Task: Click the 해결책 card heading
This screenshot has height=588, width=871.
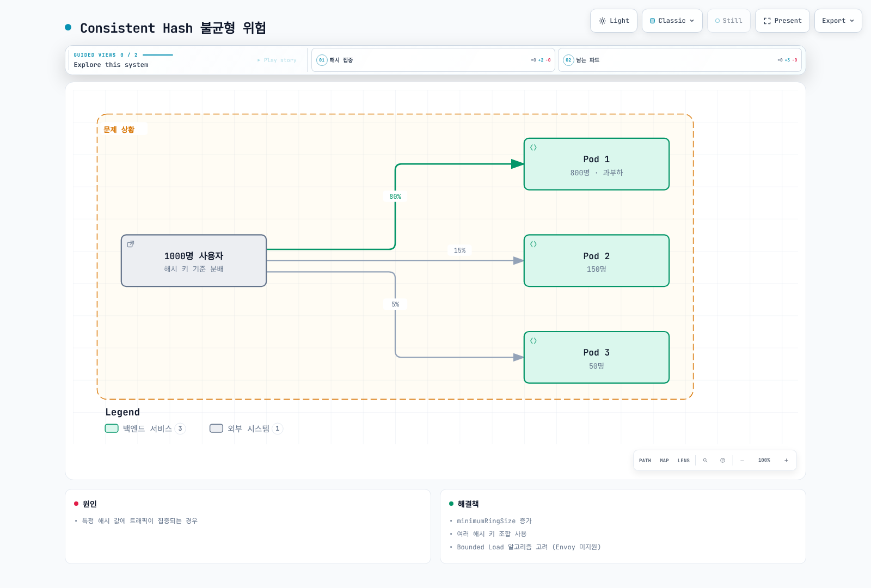Action: (468, 504)
